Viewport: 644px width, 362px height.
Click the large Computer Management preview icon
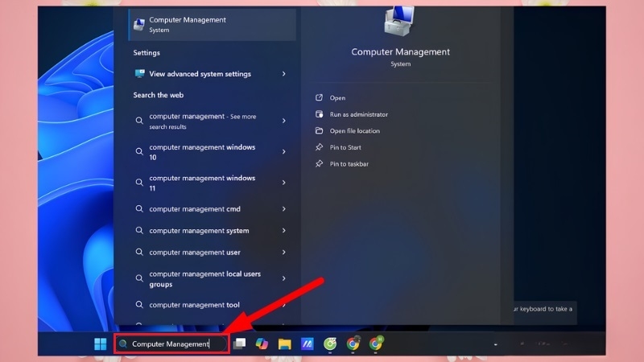pyautogui.click(x=399, y=21)
